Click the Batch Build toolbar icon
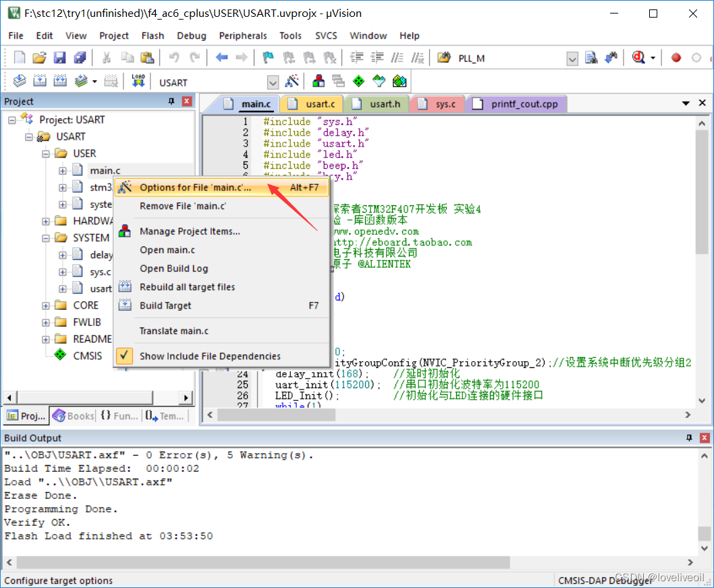Image resolution: width=714 pixels, height=588 pixels. coord(81,82)
